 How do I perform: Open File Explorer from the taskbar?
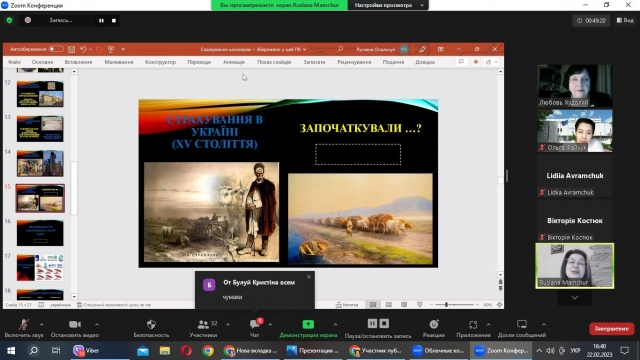pyautogui.click(x=164, y=351)
